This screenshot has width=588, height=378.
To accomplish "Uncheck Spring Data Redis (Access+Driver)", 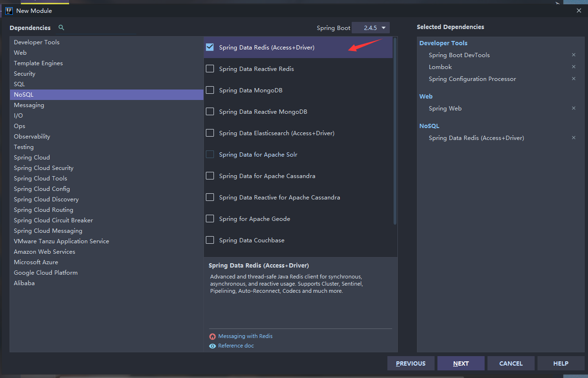I will coord(210,47).
